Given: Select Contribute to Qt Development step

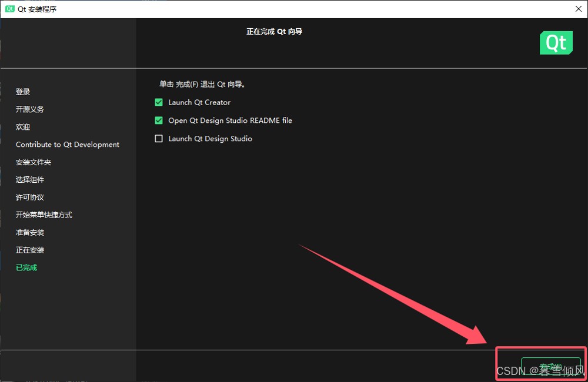Looking at the screenshot, I should pyautogui.click(x=68, y=145).
